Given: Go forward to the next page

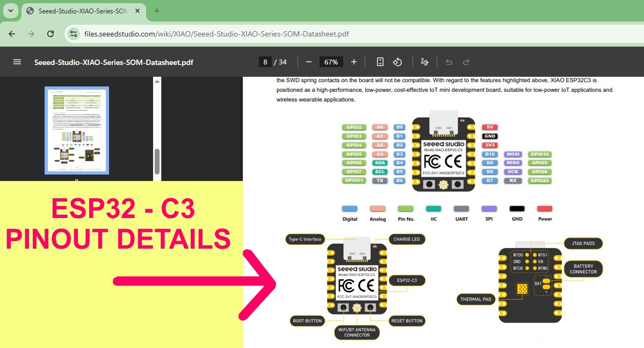Looking at the screenshot, I should [x=31, y=34].
